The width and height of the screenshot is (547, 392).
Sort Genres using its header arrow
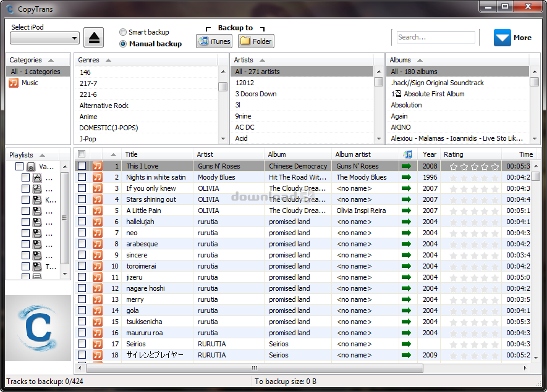click(109, 60)
